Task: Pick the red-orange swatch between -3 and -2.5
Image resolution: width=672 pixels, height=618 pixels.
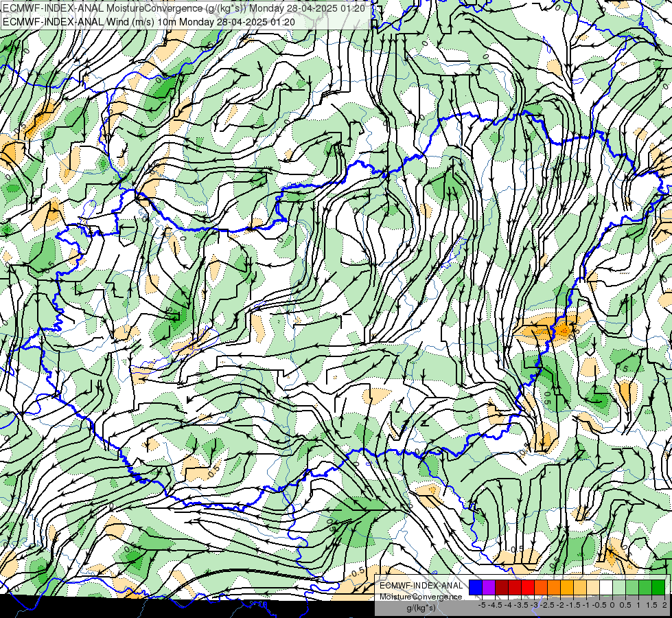Action: pos(541,588)
